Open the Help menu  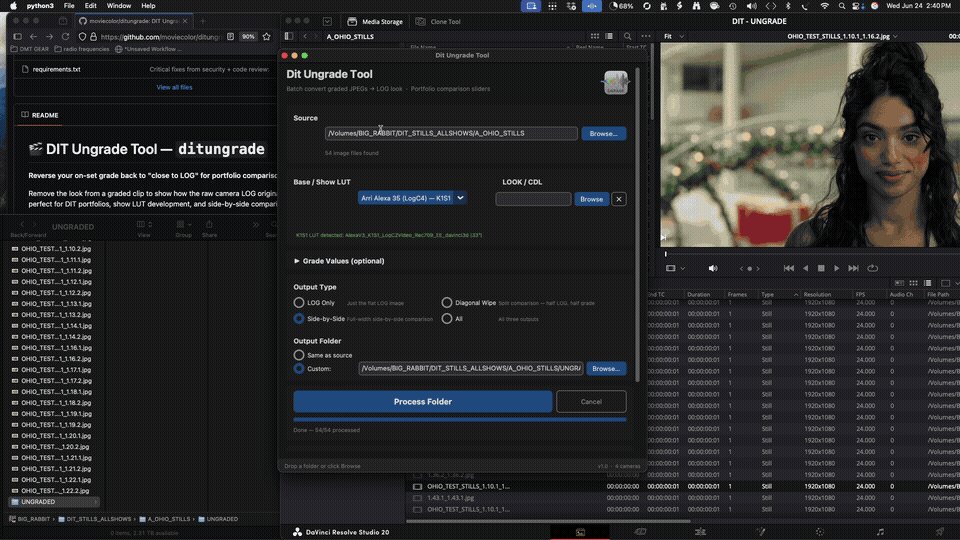tap(148, 6)
